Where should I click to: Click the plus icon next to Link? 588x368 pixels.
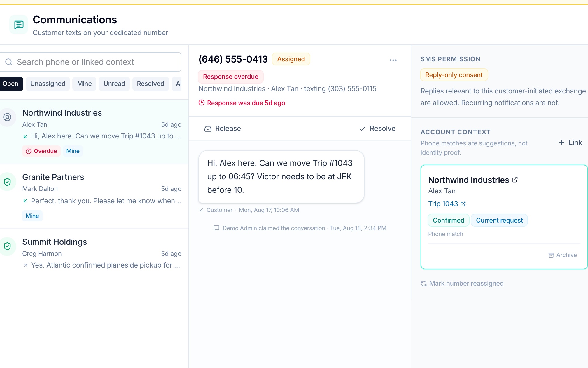(561, 142)
